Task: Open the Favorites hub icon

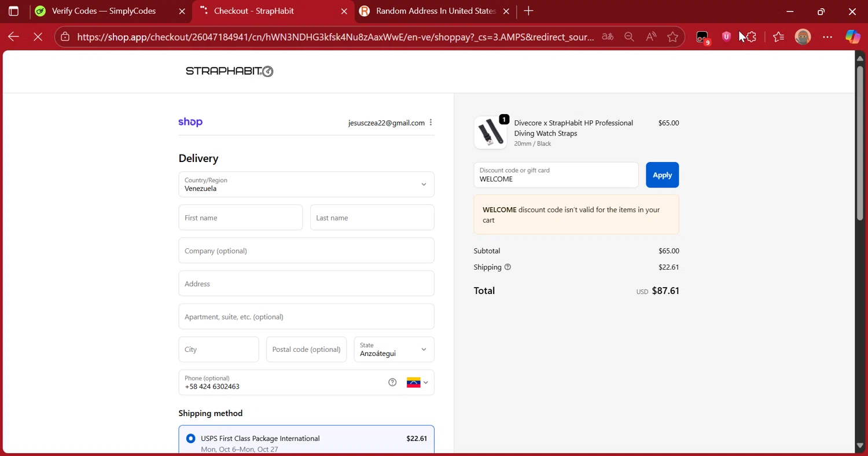Action: click(778, 37)
